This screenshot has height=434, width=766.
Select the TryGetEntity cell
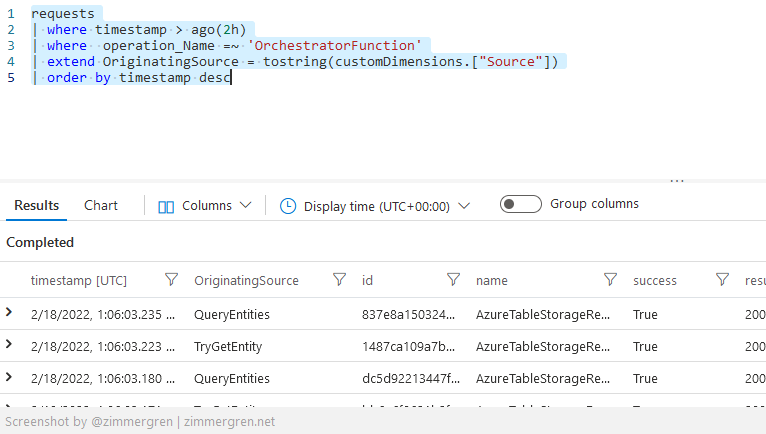(228, 347)
